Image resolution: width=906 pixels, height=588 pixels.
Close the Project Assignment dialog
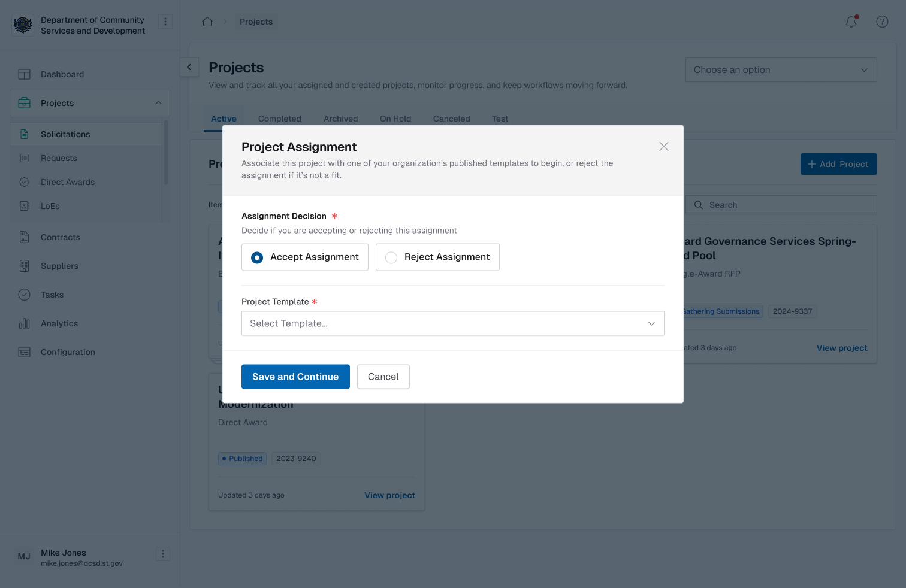point(663,147)
